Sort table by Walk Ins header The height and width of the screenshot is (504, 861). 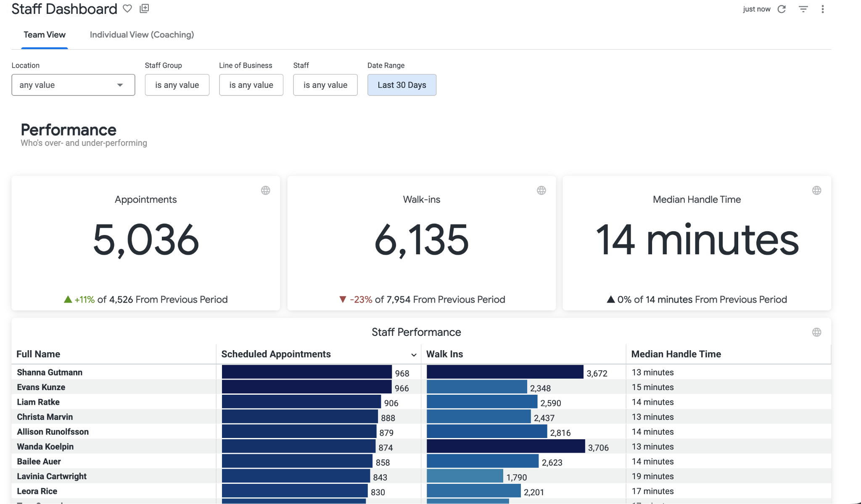point(445,354)
